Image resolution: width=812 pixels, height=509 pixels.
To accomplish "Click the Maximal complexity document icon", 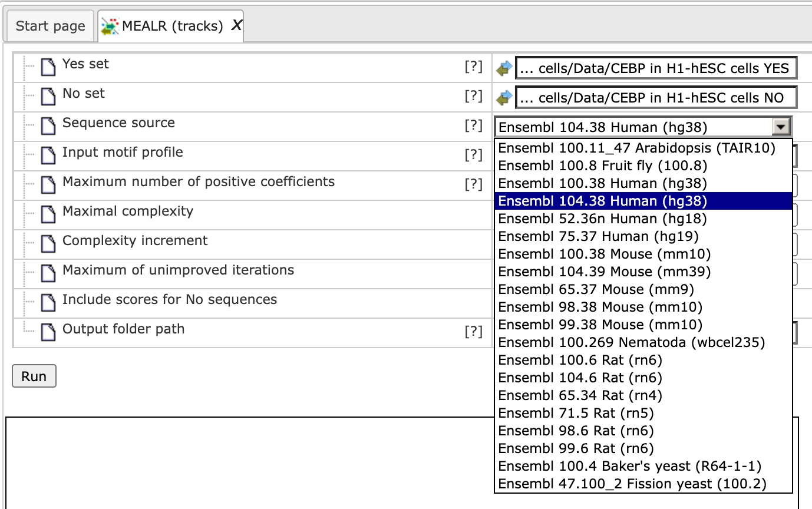I will 48,214.
